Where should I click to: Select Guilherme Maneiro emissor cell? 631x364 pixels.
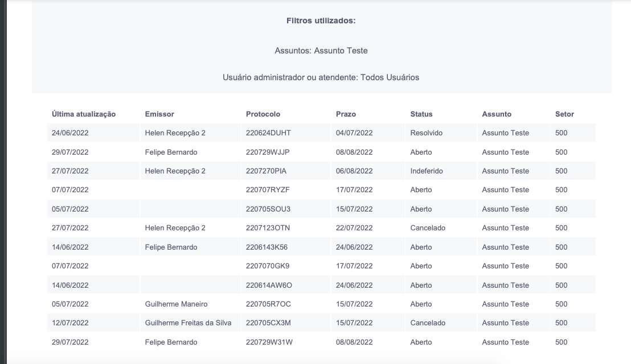pos(177,304)
